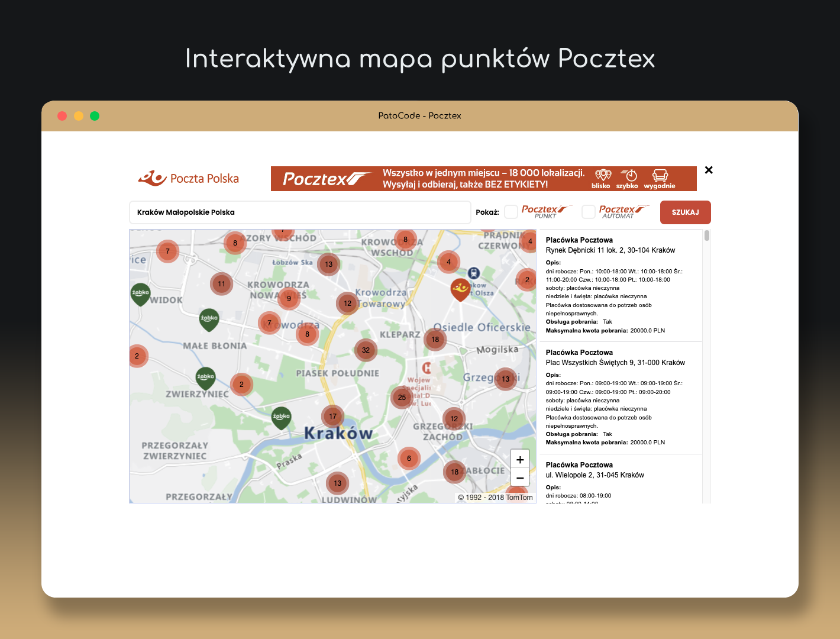Enable the Pocztex Punkt checkbox

tap(511, 212)
